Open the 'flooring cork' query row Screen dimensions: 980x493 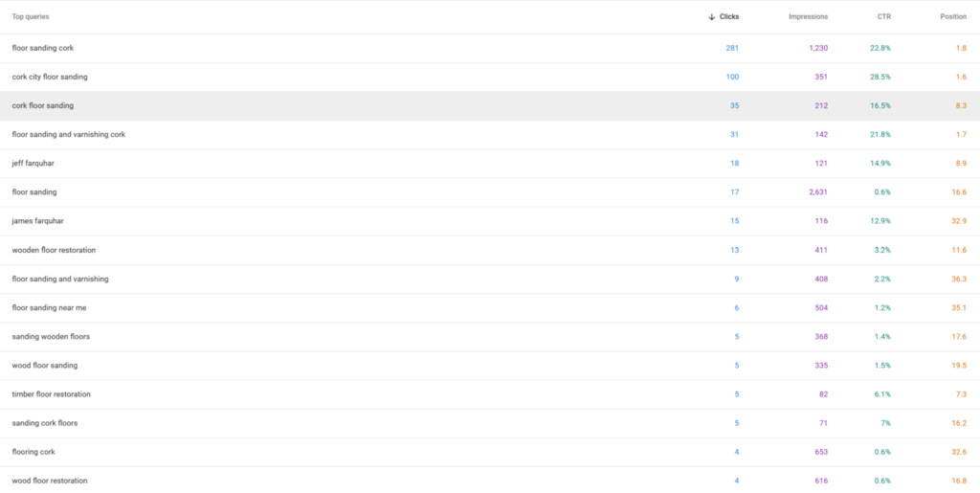point(490,452)
